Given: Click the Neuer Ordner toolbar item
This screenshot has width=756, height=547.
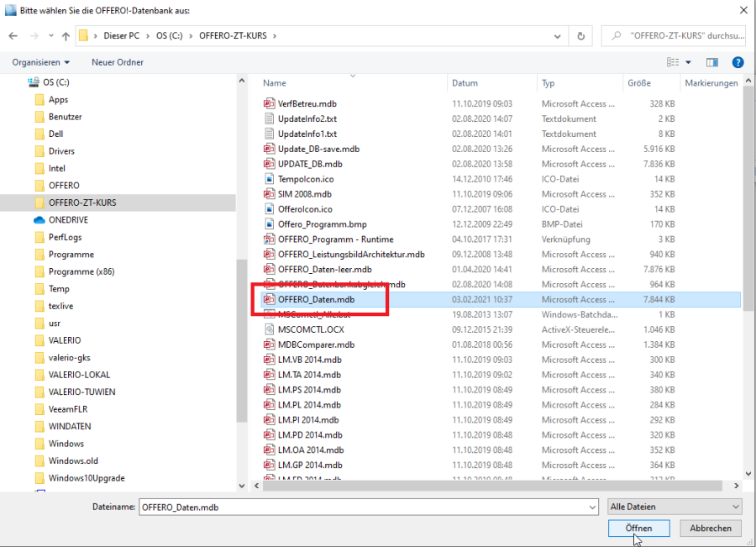Looking at the screenshot, I should [118, 62].
